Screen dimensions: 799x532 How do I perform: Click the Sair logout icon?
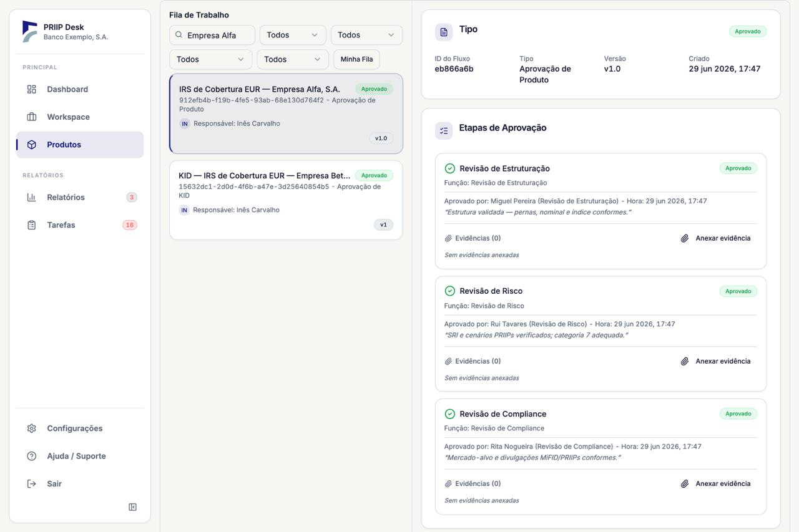coord(32,484)
